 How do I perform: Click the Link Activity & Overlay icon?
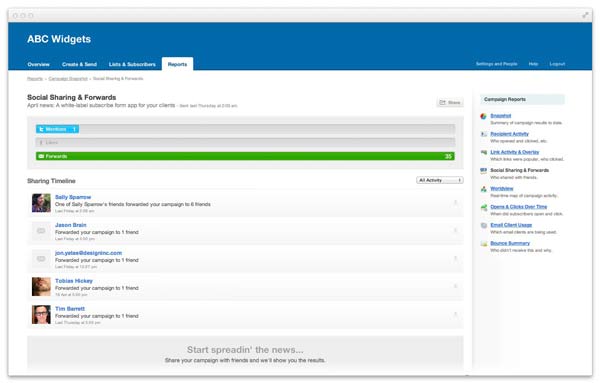click(483, 152)
